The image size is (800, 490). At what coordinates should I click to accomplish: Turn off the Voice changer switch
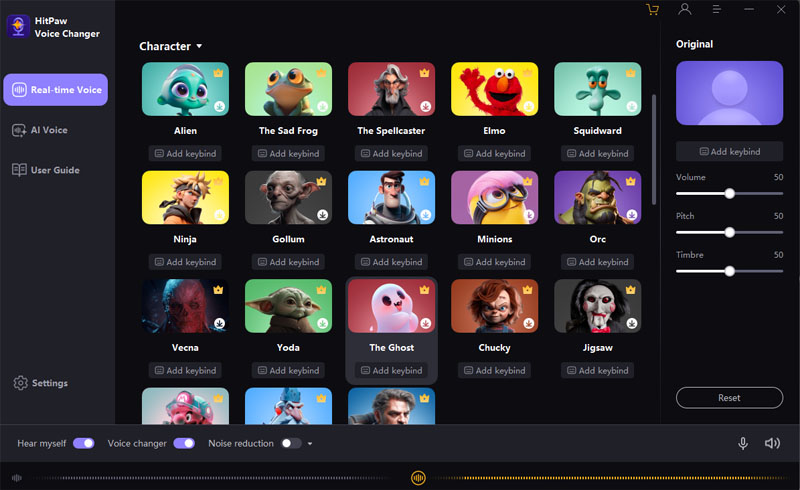tap(184, 443)
